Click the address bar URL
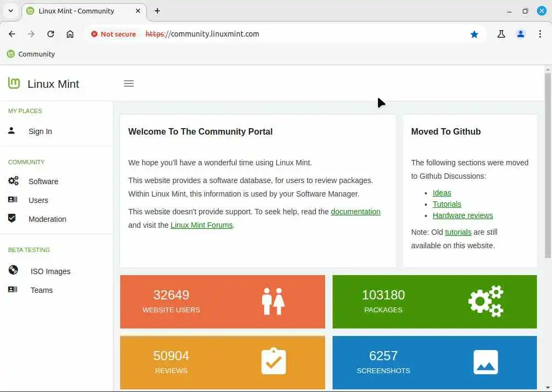552x392 pixels. point(203,34)
